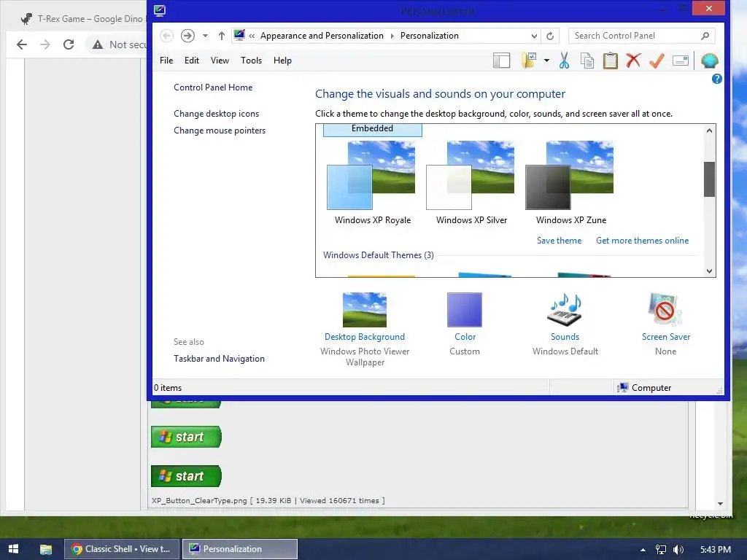This screenshot has height=560, width=747.
Task: Click the Paste clipboard icon
Action: (x=611, y=61)
